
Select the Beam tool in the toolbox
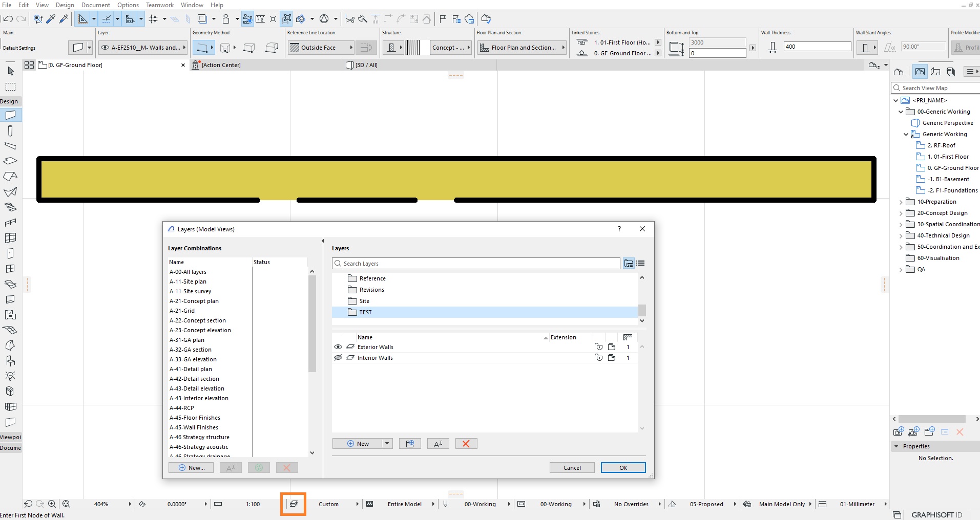pyautogui.click(x=10, y=146)
